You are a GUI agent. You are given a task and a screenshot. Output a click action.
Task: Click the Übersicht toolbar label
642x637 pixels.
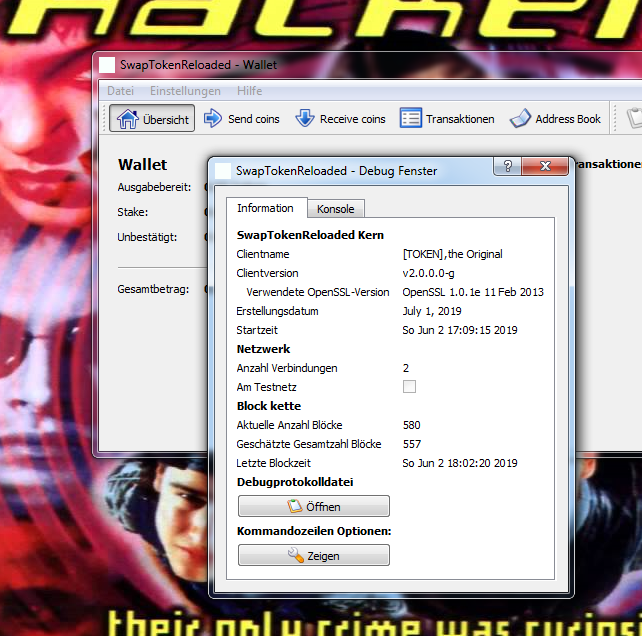click(166, 120)
